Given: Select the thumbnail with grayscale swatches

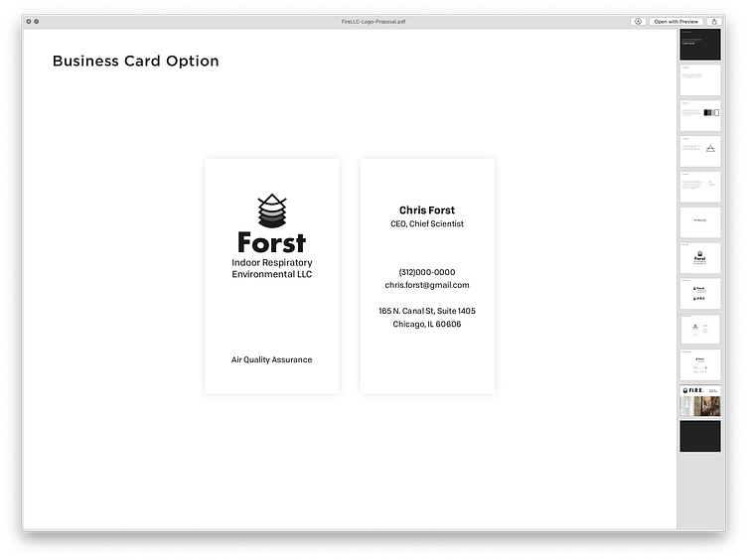Looking at the screenshot, I should click(700, 116).
